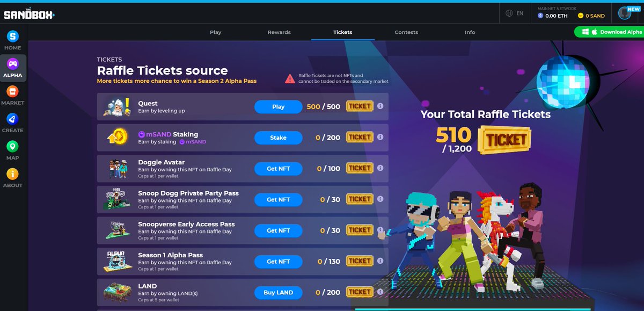Click the ticket icon in LAND row
Image resolution: width=644 pixels, height=311 pixels.
[x=360, y=292]
